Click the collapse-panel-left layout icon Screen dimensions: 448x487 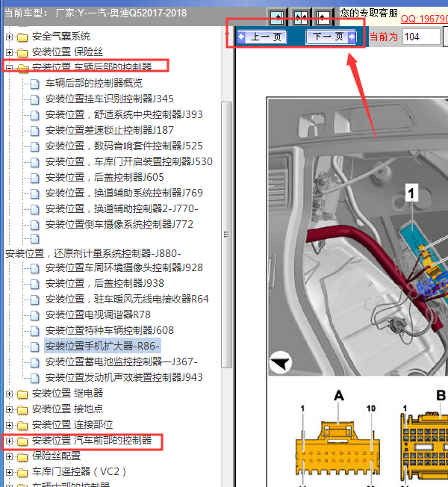pos(323,17)
